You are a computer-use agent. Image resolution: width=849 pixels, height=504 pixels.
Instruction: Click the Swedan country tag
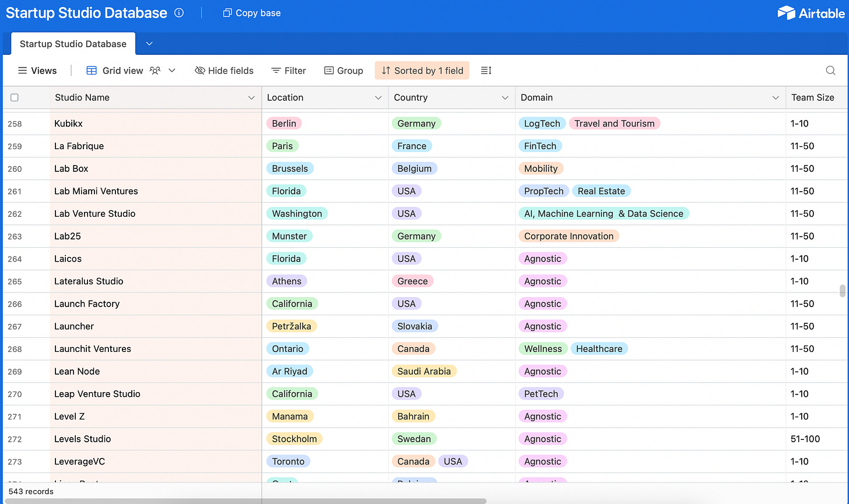(x=414, y=439)
